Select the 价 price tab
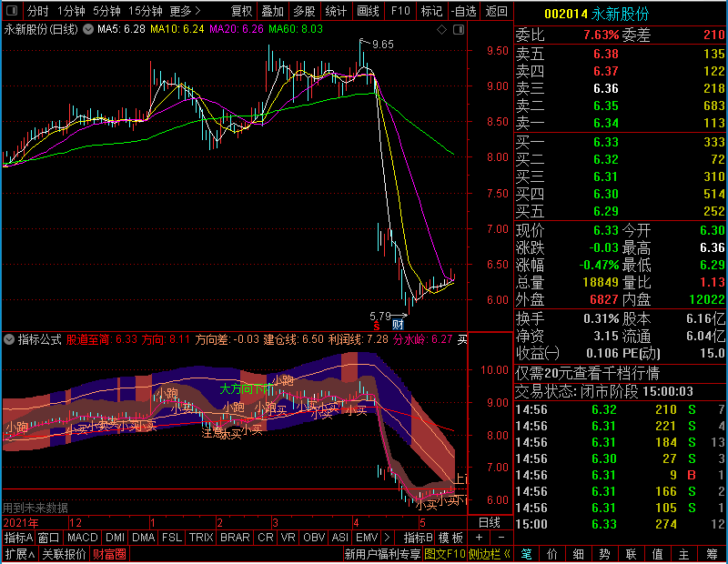Image resolution: width=728 pixels, height=564 pixels. tap(552, 554)
